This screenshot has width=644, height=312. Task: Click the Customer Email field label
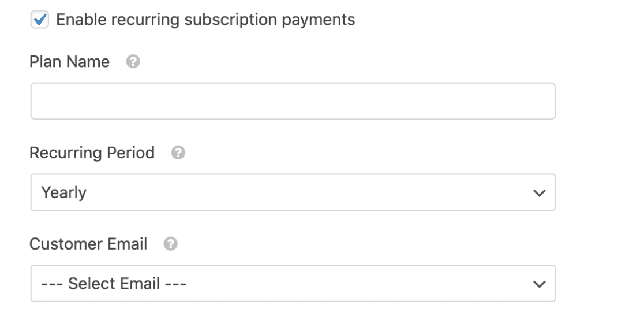click(88, 244)
